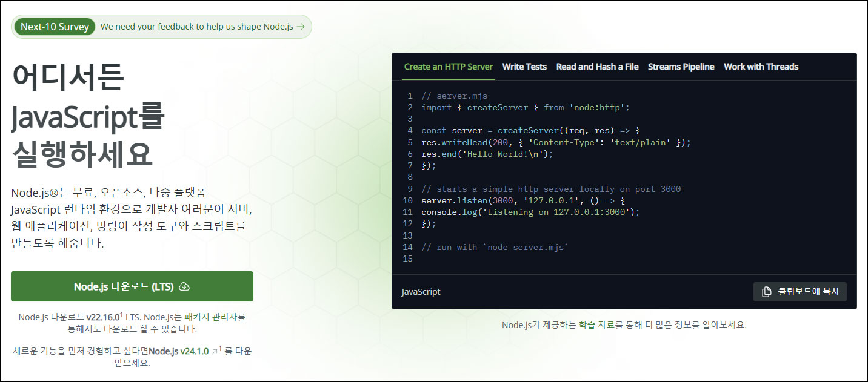Click the server.listen(3000 code line
868x382 pixels.
522,200
